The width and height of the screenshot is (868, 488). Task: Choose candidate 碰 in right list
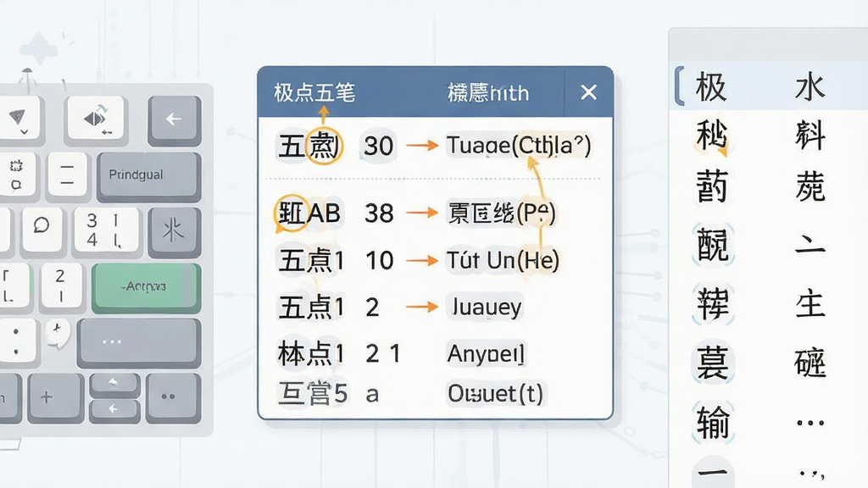[x=810, y=363]
